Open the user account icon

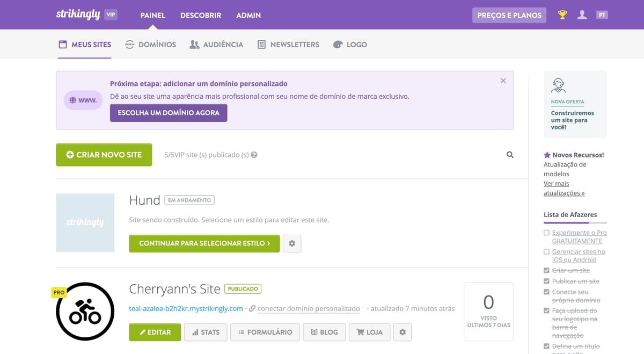point(582,15)
